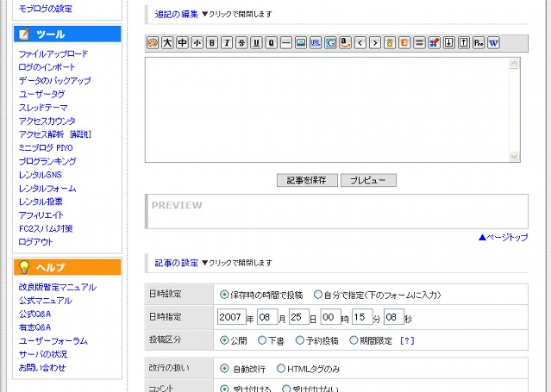The image size is (551, 392).
Task: Click the up arrow box icon
Action: 464,43
